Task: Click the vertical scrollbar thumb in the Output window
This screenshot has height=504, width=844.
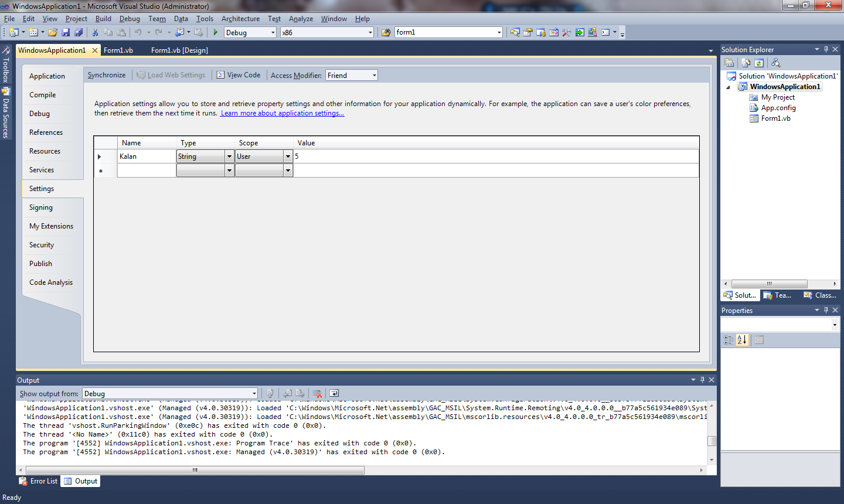Action: click(x=712, y=441)
